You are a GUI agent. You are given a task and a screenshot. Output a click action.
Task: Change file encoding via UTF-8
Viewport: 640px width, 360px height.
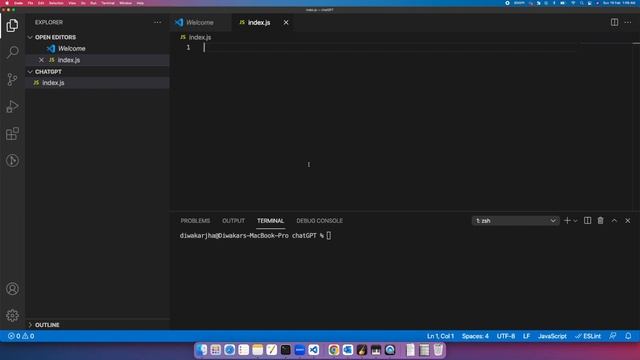click(x=506, y=336)
